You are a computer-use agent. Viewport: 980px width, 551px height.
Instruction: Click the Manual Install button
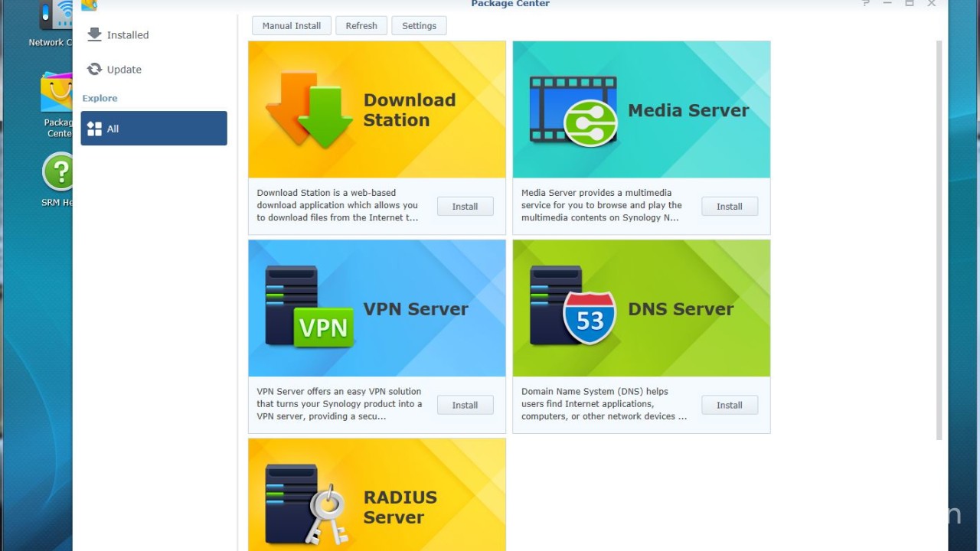[x=292, y=25]
